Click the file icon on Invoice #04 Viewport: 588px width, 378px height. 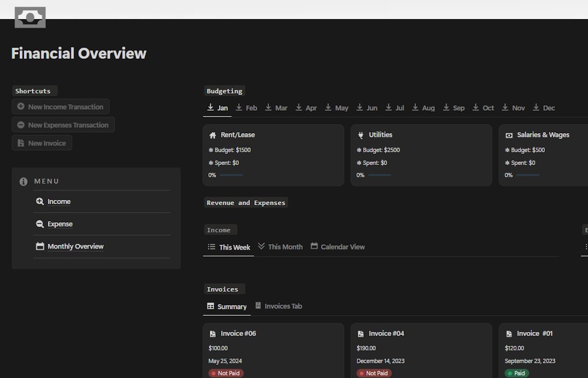pos(361,334)
